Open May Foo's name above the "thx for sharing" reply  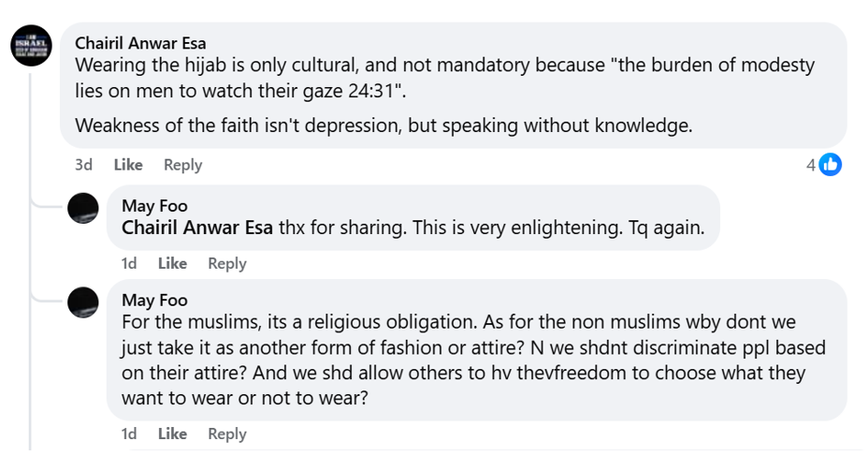[154, 206]
